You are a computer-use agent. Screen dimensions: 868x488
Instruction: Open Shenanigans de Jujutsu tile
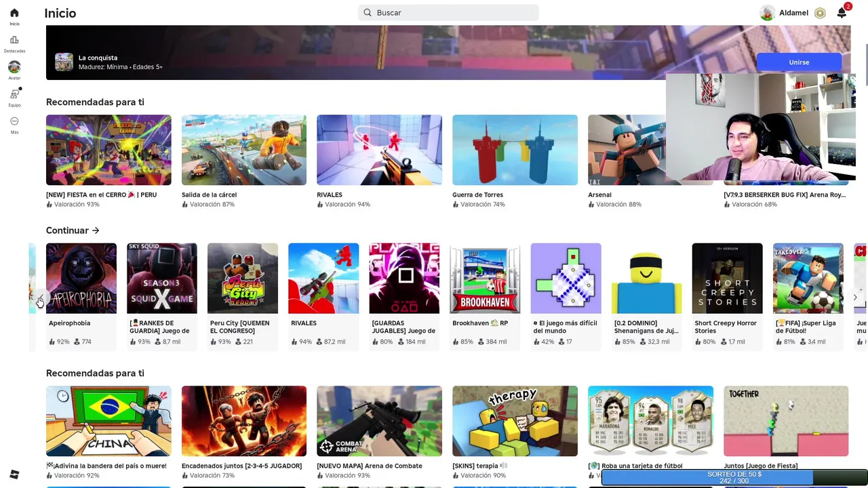click(x=646, y=279)
